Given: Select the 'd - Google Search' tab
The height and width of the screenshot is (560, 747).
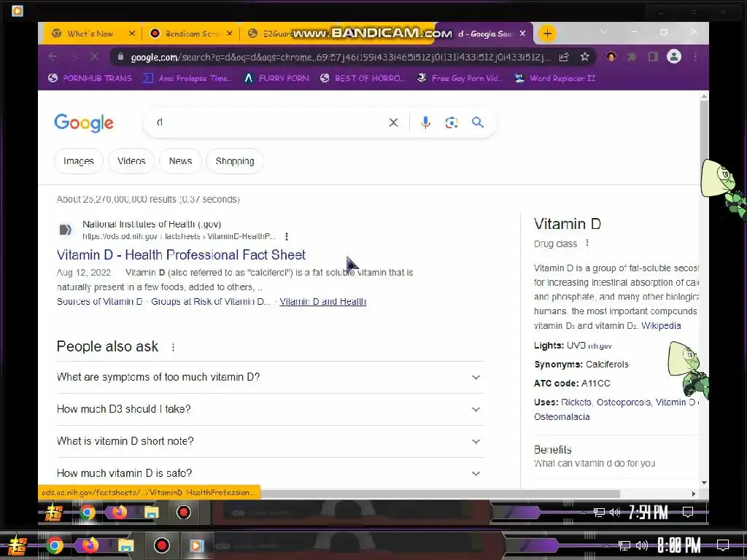Looking at the screenshot, I should tap(484, 34).
